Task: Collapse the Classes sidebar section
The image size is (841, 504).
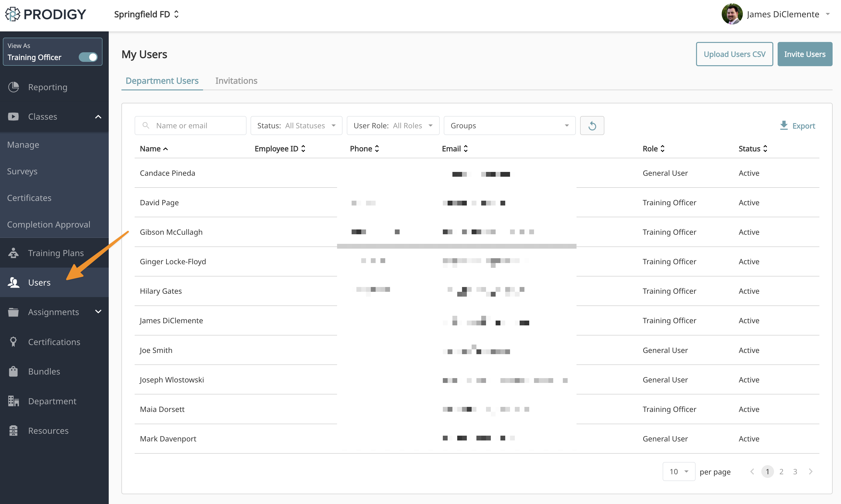Action: [x=98, y=117]
